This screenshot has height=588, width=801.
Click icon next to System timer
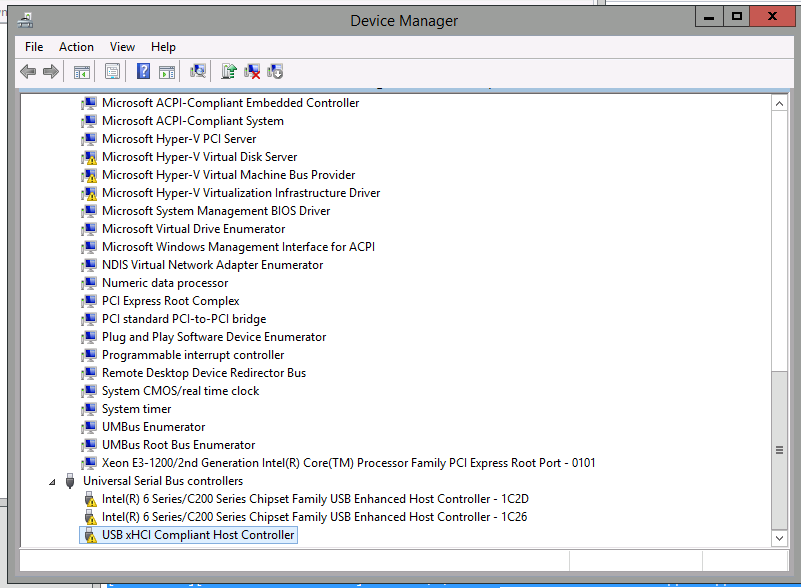(x=89, y=409)
